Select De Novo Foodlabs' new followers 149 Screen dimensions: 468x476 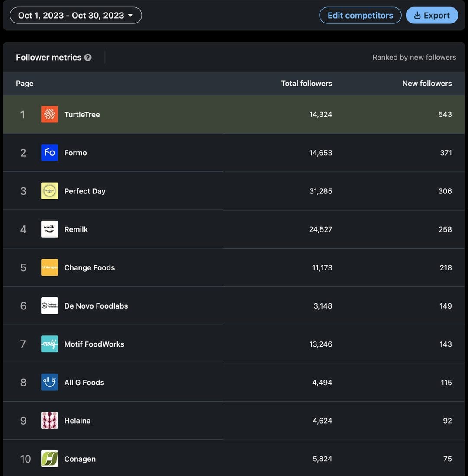pos(445,306)
